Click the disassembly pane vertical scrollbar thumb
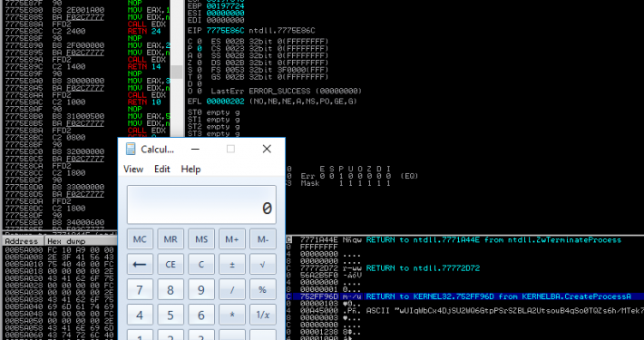This screenshot has height=340, width=644. coord(177,72)
